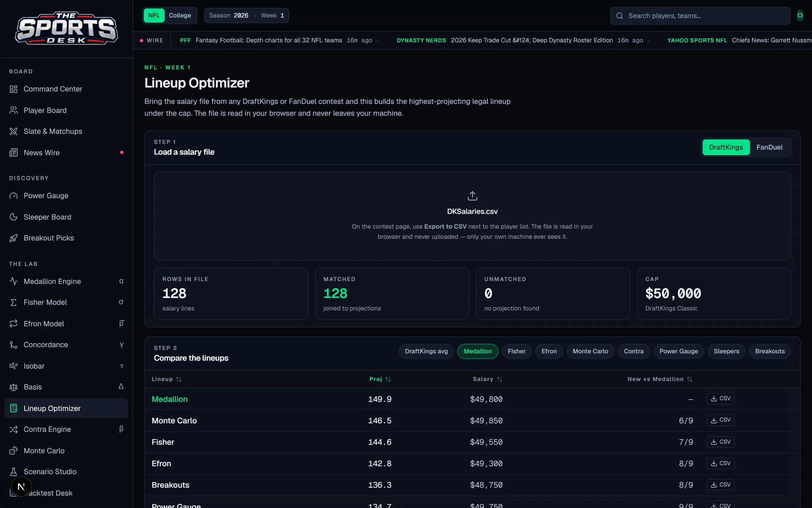Open Dynasty Nerds Keep Trade Cut headline
The image size is (812, 508).
pyautogui.click(x=532, y=40)
